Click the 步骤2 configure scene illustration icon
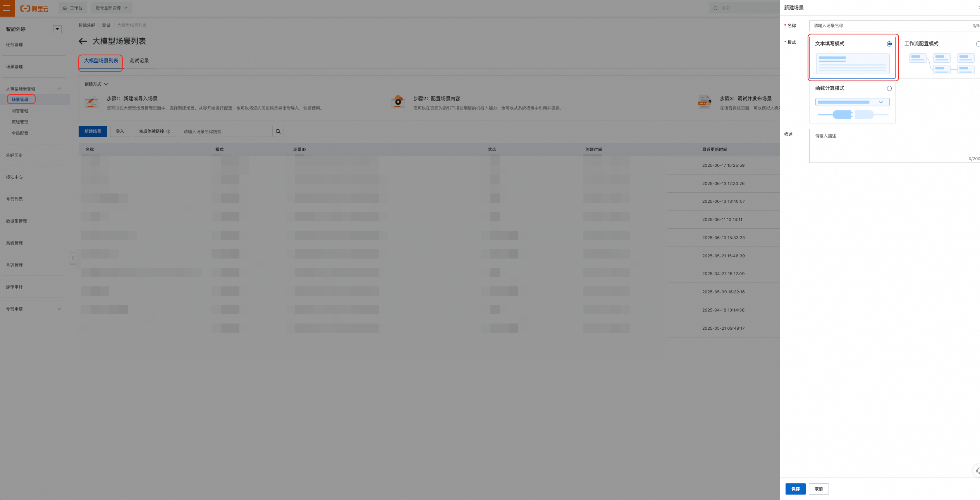 (398, 103)
